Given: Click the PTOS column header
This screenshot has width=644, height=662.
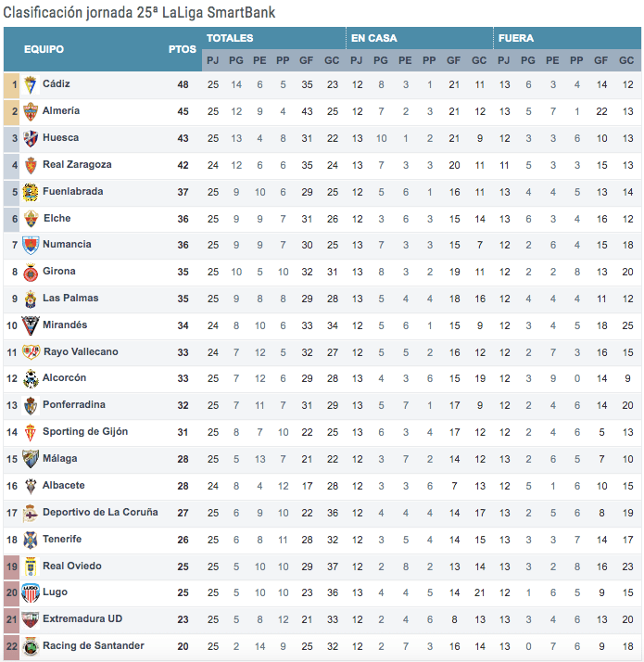Looking at the screenshot, I should point(183,49).
